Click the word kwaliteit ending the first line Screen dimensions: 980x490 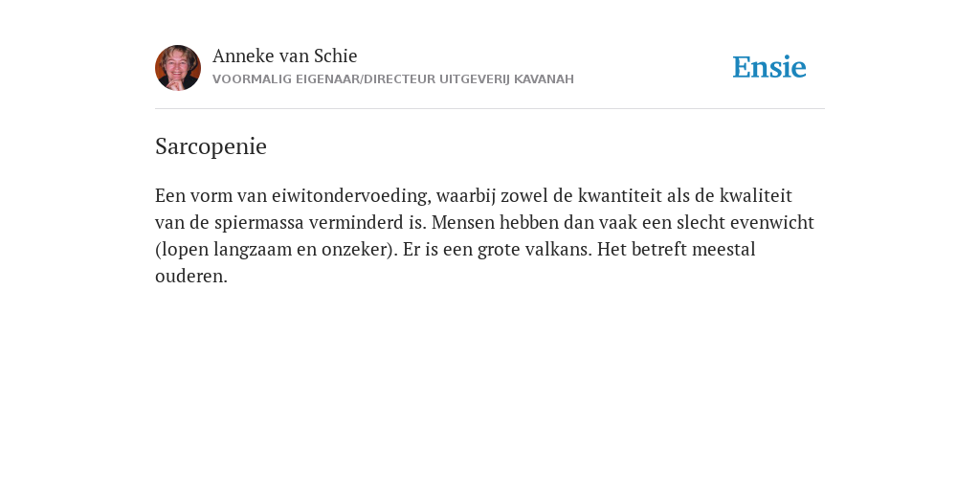(756, 195)
